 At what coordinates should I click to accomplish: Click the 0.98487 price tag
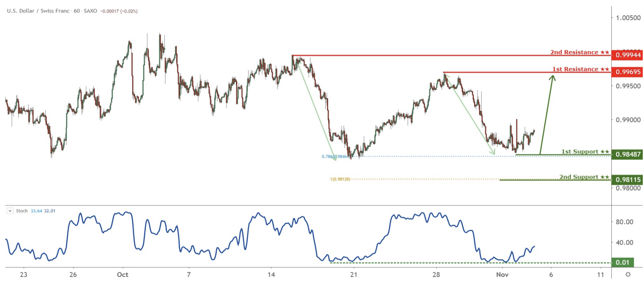point(627,154)
